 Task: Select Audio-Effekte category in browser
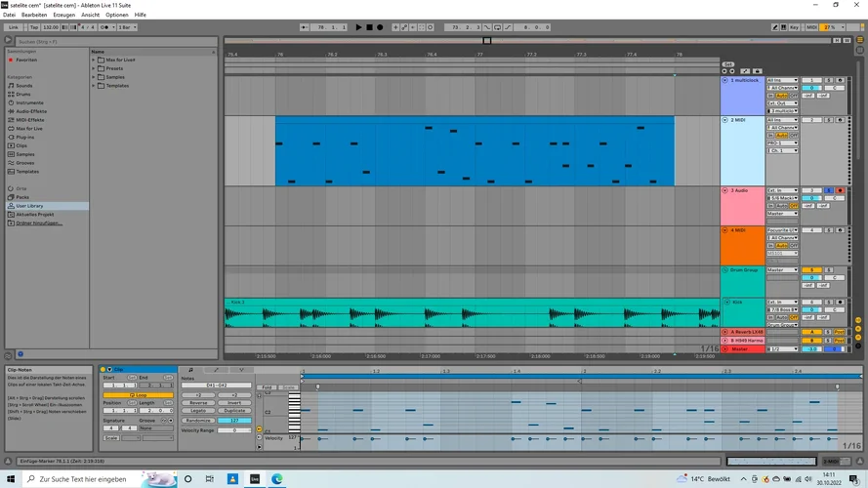(30, 111)
